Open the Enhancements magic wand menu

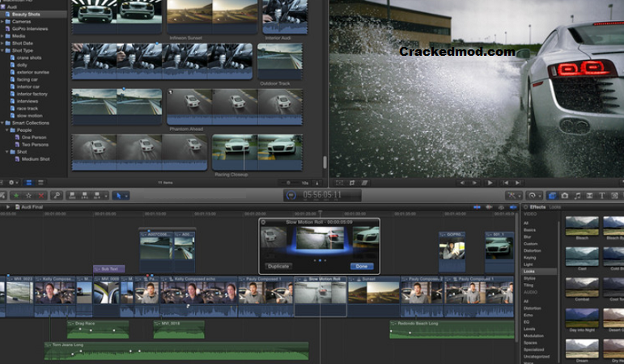[513, 195]
